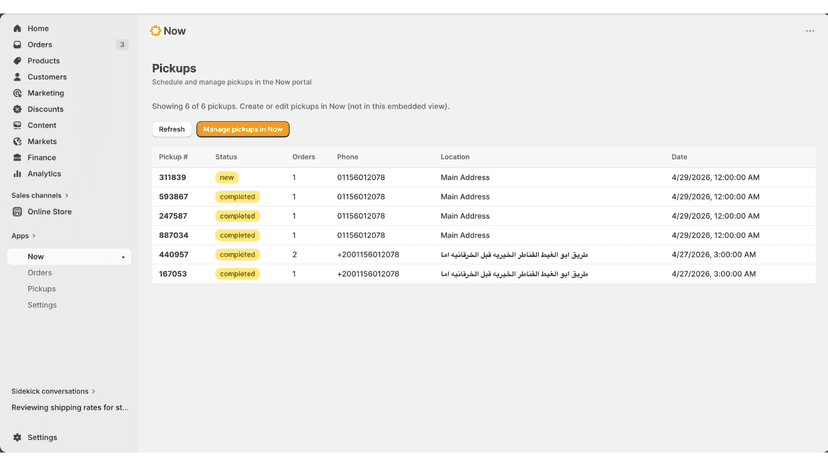The width and height of the screenshot is (828, 466).
Task: Click the Discounts badge icon
Action: pyautogui.click(x=17, y=109)
